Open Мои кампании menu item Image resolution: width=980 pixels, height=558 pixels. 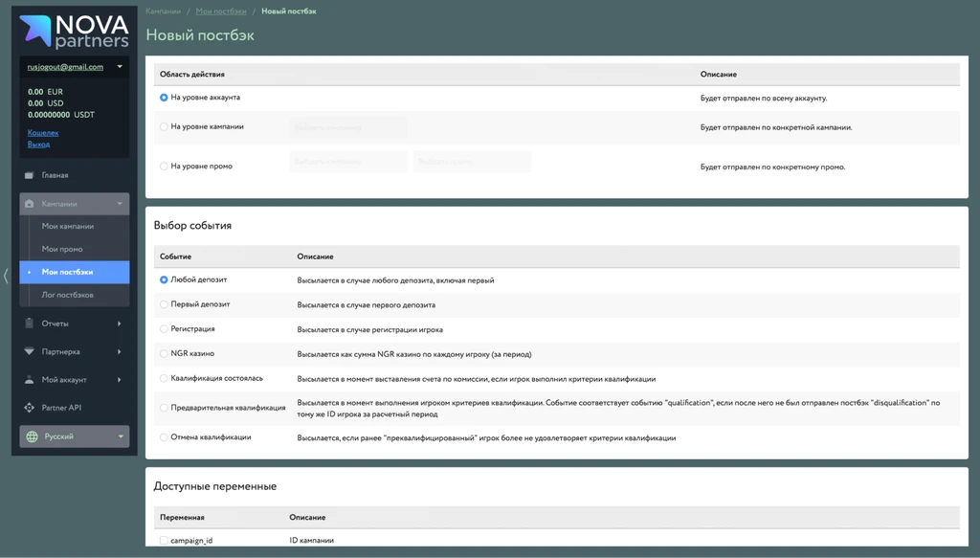(68, 226)
